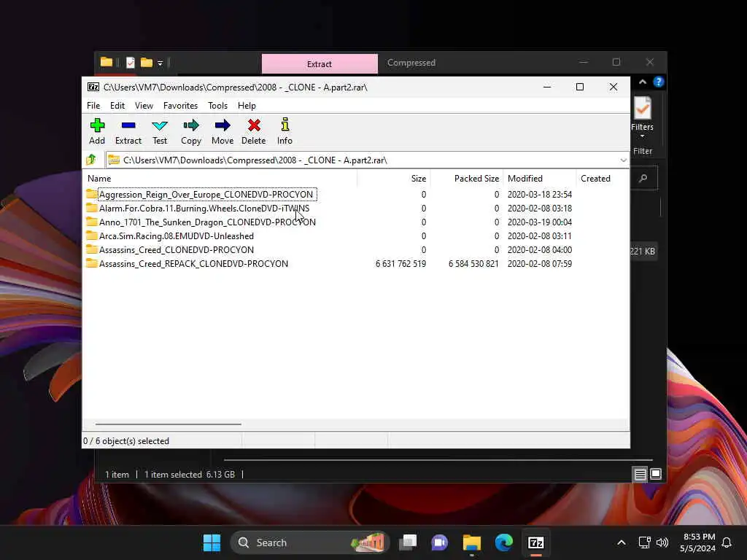Viewport: 747px width, 560px height.
Task: Collapse the Explorer ribbon chevron
Action: click(x=643, y=82)
